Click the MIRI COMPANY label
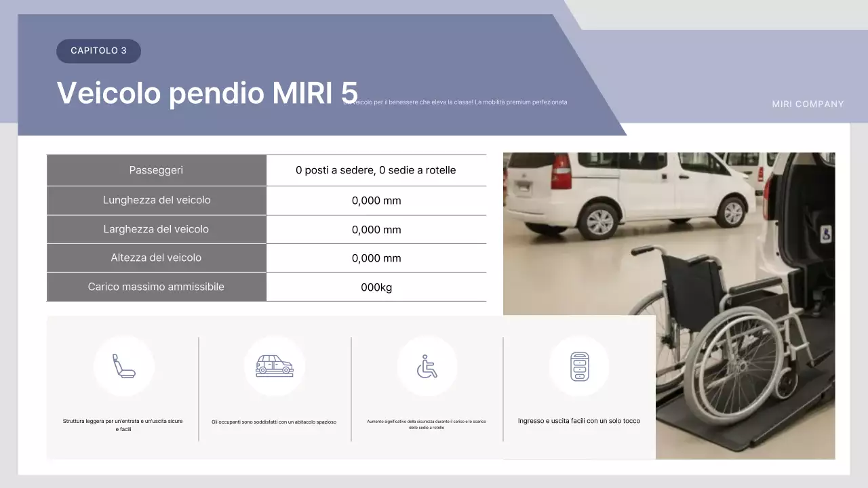 pyautogui.click(x=808, y=104)
